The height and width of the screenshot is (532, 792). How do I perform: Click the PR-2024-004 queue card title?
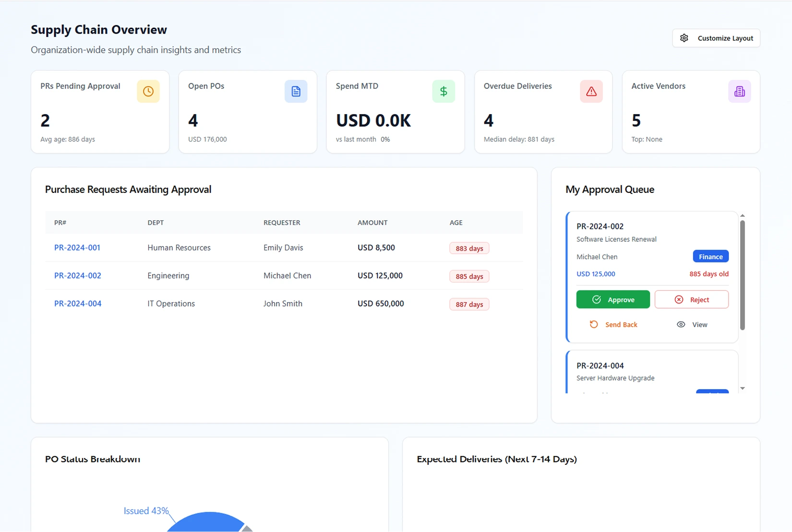(600, 366)
